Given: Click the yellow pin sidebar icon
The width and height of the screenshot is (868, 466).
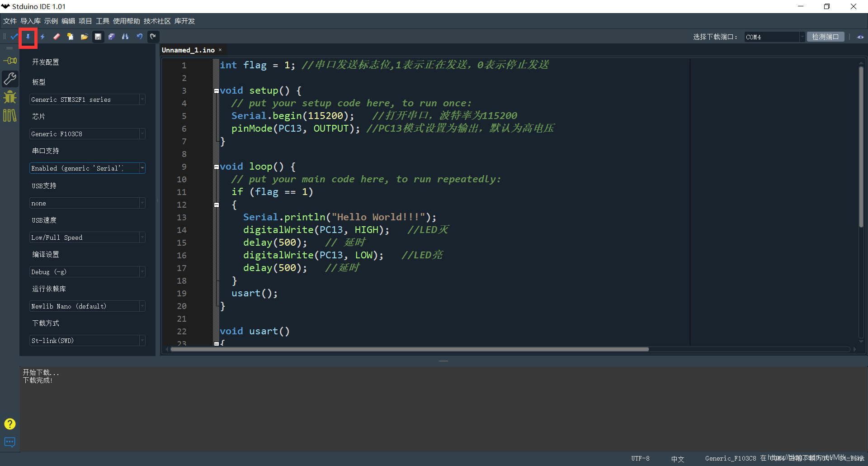Looking at the screenshot, I should (10, 61).
